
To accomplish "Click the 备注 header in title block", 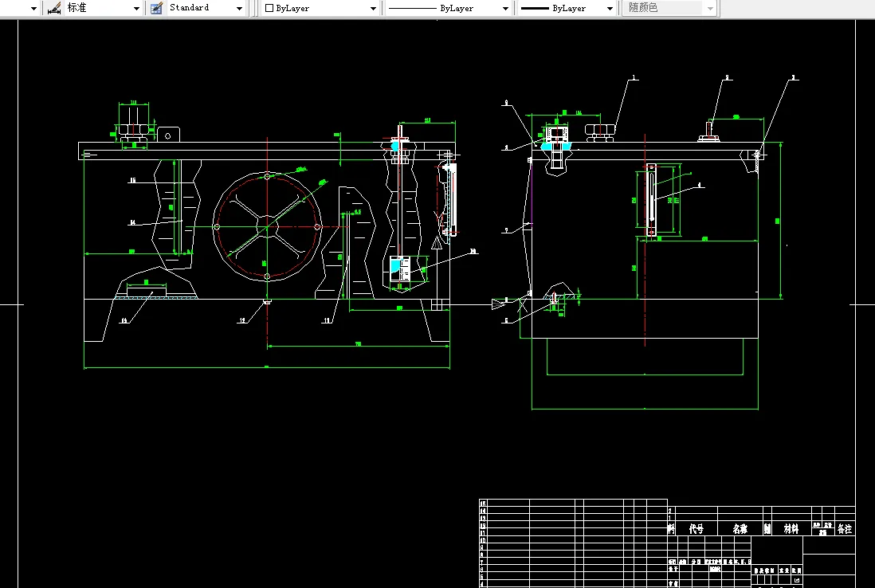I will click(x=844, y=529).
